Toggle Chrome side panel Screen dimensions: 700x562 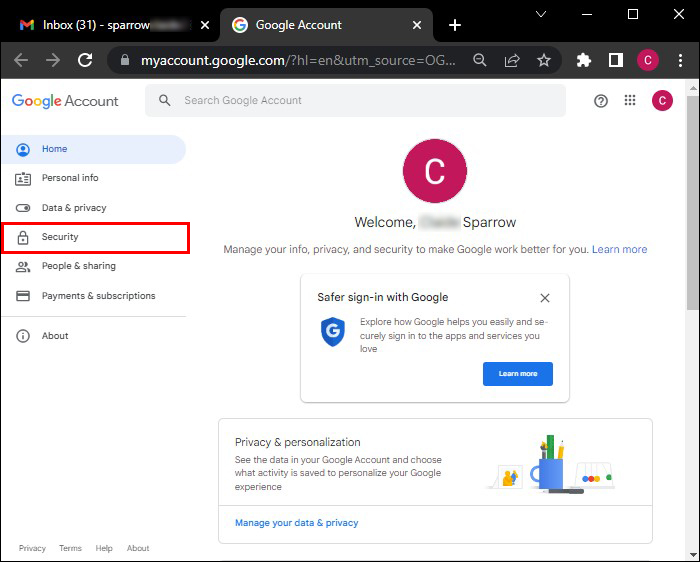coord(616,60)
